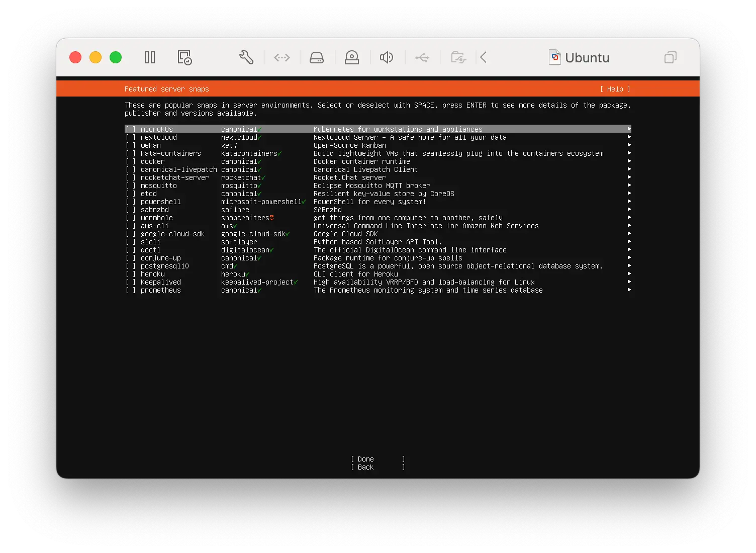Click the Back button

point(378,467)
